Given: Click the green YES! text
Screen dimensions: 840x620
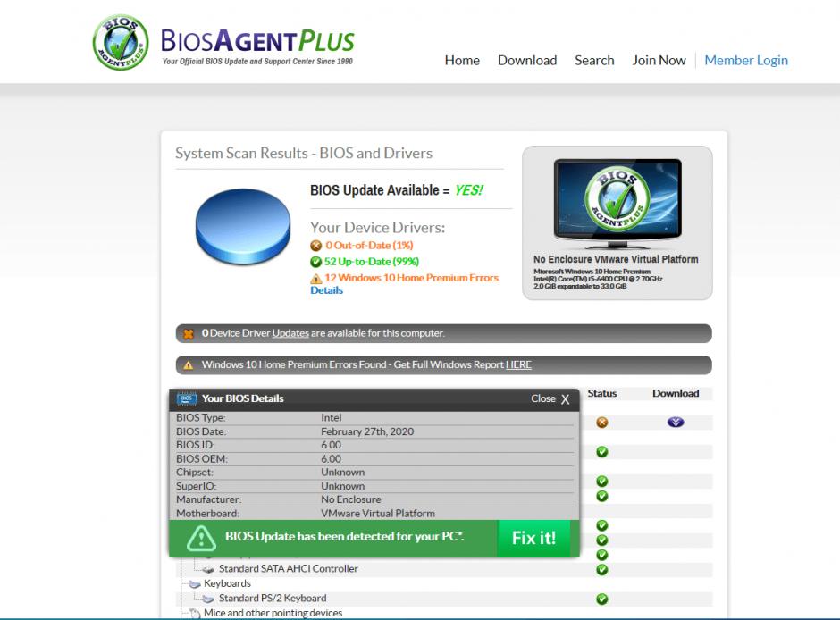Looking at the screenshot, I should coord(469,190).
